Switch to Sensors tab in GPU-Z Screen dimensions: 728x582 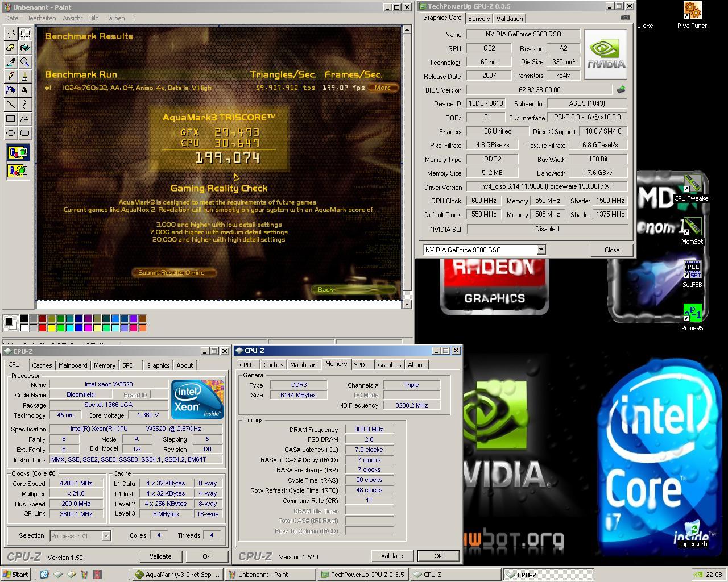point(479,19)
